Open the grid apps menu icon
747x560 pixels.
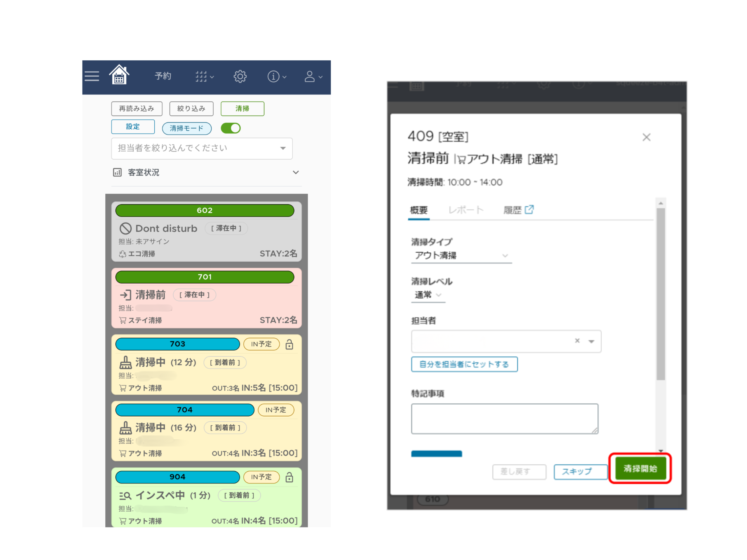(201, 77)
